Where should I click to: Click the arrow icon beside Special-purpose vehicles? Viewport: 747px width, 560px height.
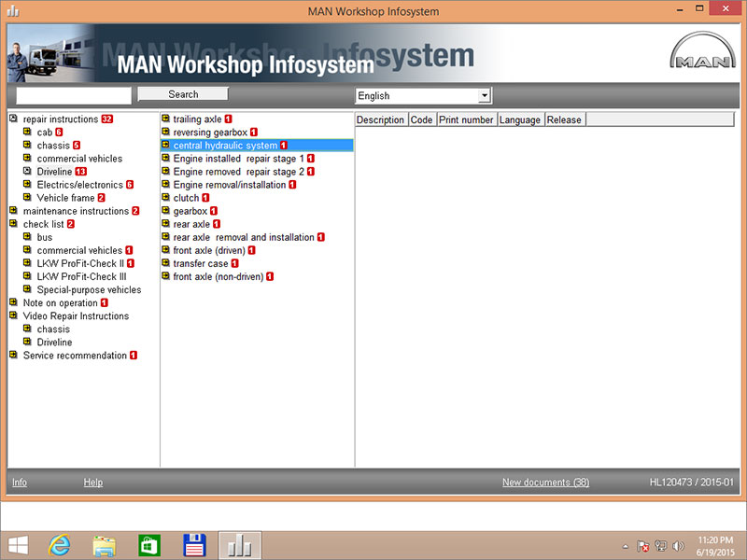[x=28, y=289]
